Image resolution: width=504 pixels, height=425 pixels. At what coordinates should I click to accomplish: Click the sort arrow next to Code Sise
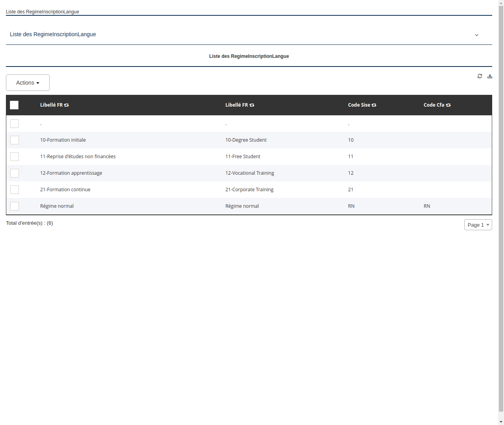374,105
